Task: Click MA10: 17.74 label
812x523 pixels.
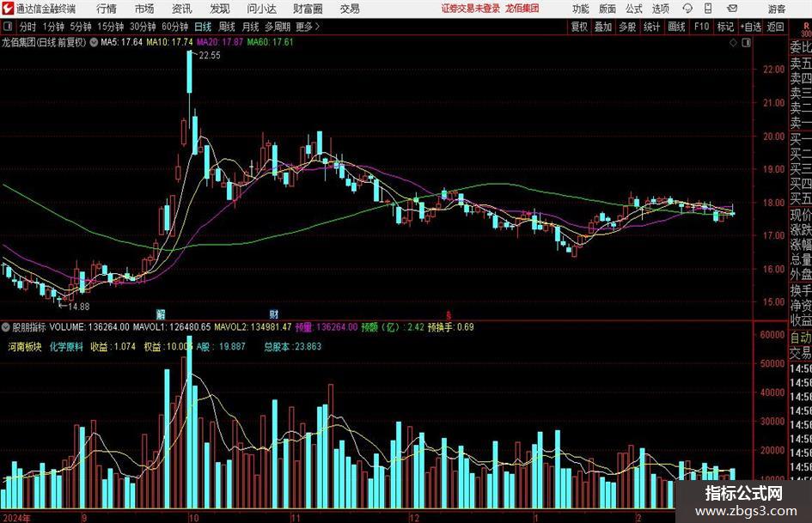Action: 169,42
